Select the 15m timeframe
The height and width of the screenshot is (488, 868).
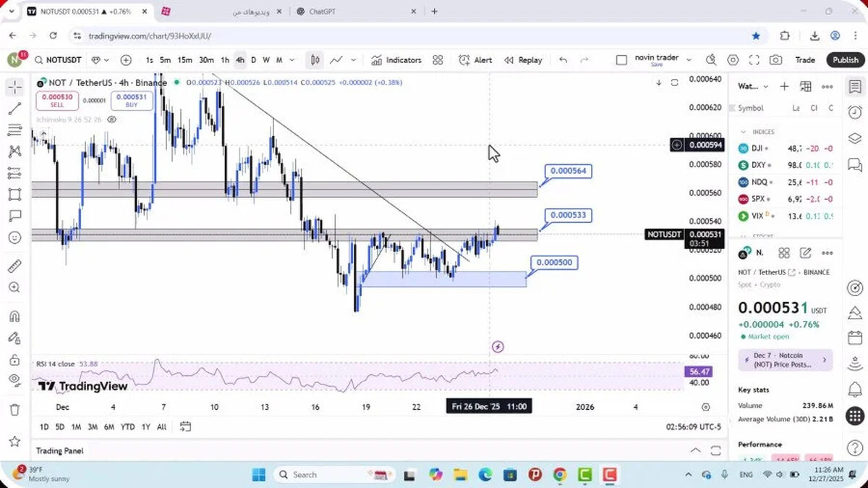tap(185, 60)
